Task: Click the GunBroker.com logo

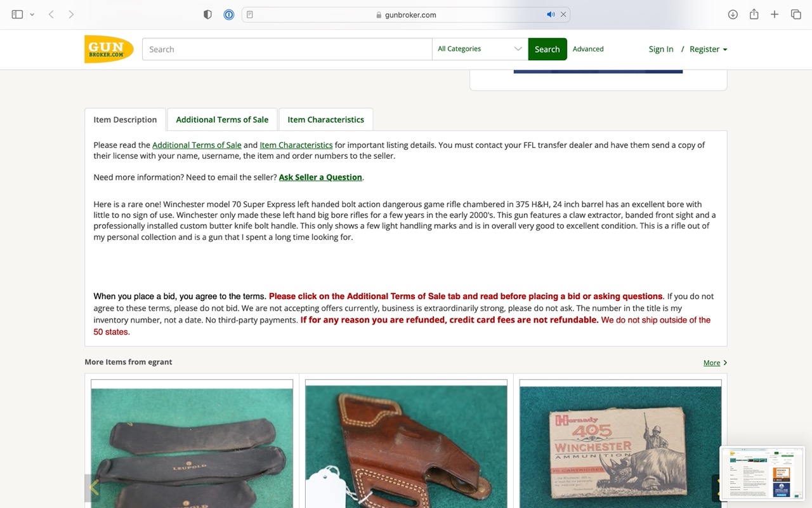Action: click(x=108, y=49)
